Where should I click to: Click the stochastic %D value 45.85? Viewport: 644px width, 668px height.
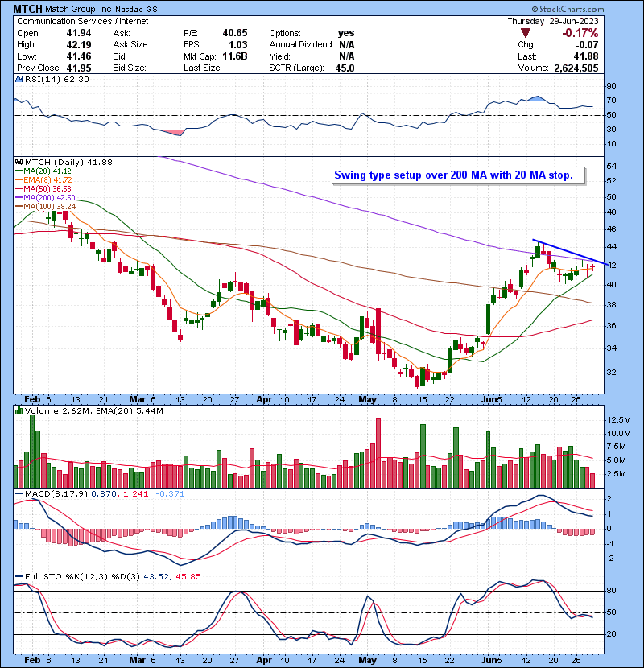coord(188,576)
